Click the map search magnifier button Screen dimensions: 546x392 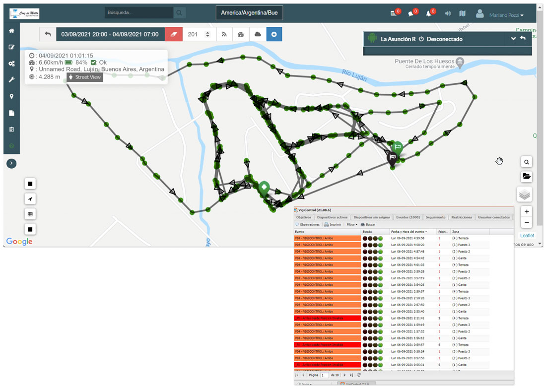pyautogui.click(x=527, y=162)
